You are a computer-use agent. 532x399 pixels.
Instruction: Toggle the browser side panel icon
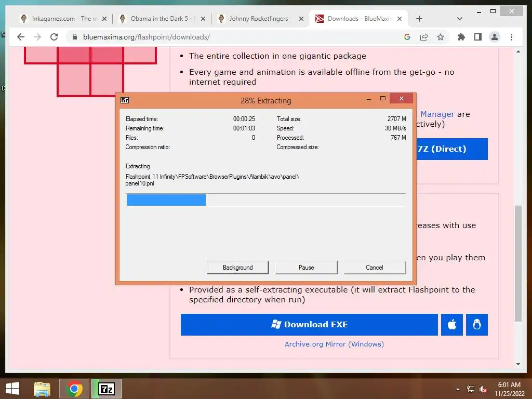point(478,37)
